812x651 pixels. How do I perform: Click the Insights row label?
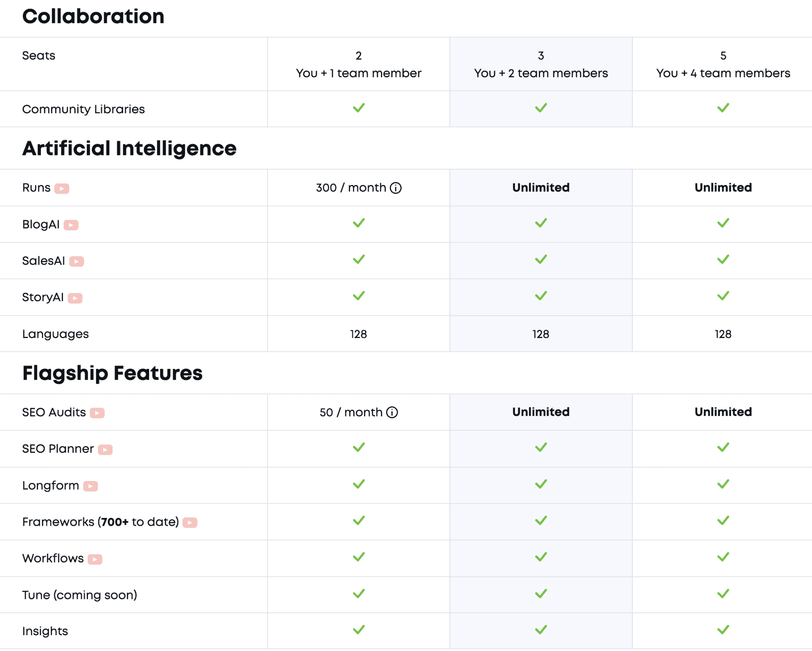[45, 631]
